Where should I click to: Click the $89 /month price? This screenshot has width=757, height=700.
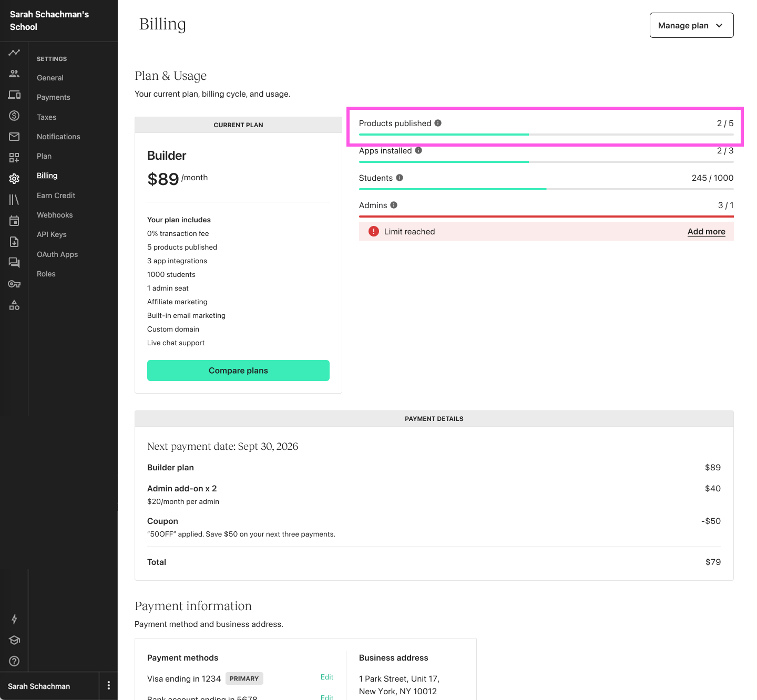177,179
